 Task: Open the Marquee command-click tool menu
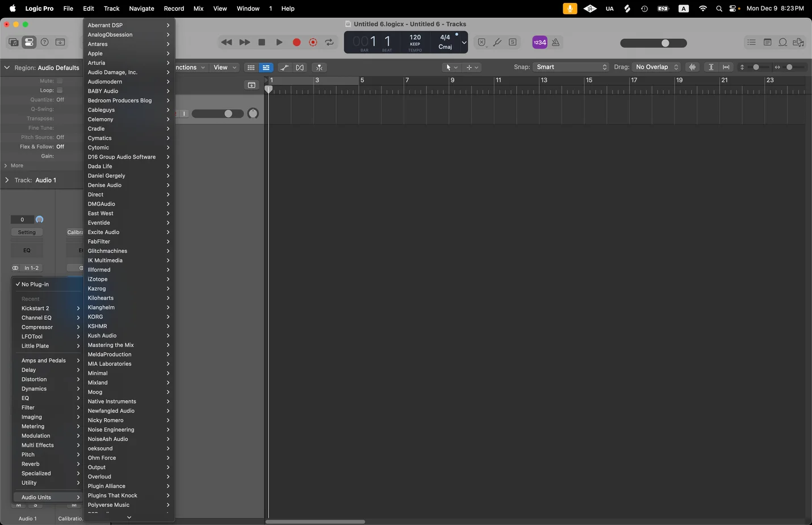tap(472, 67)
